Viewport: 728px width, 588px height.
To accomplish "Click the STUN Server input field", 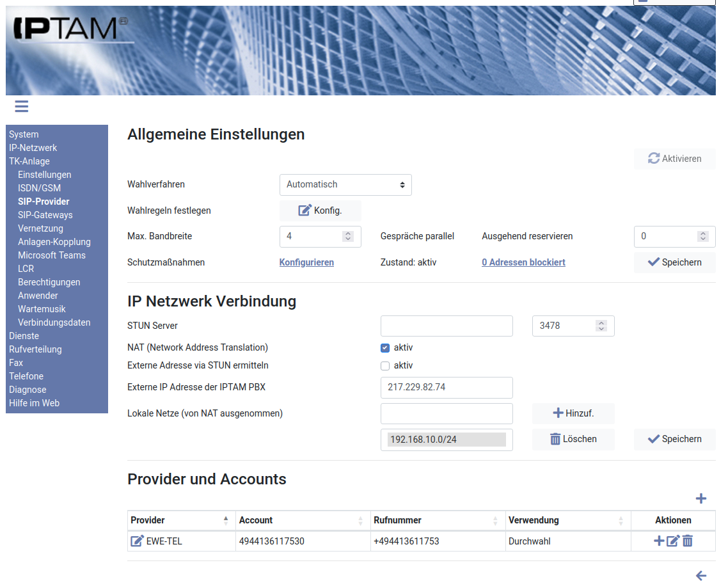I will coord(447,326).
